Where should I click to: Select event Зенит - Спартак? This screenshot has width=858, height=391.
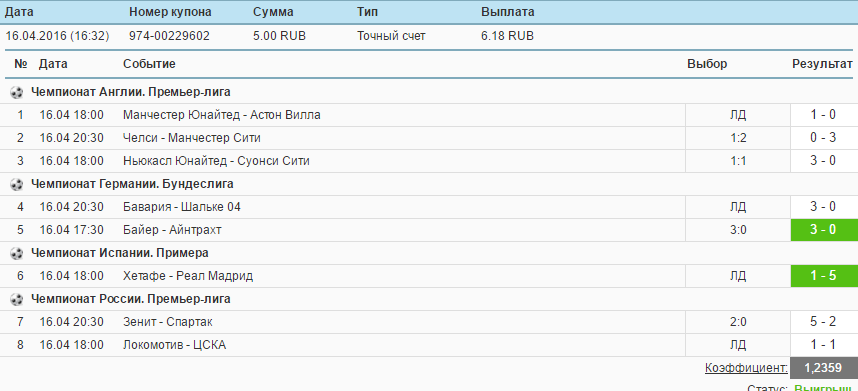click(x=167, y=322)
